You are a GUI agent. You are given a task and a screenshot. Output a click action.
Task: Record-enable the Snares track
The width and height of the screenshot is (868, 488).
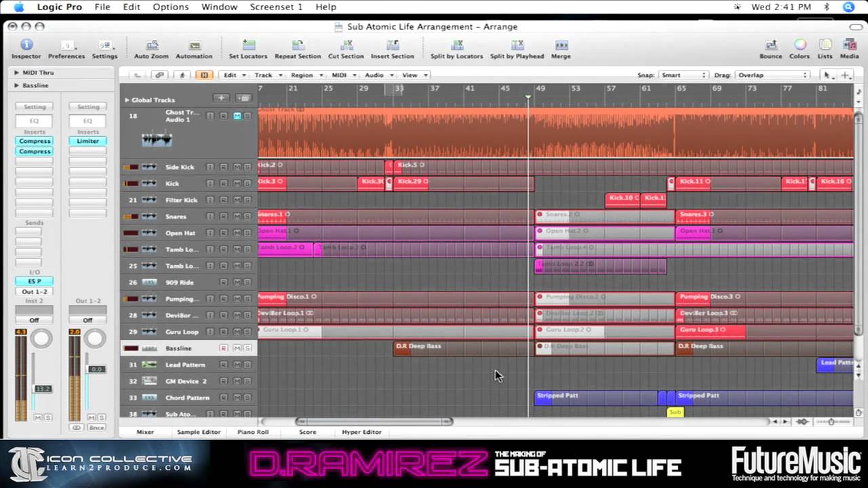(x=223, y=216)
